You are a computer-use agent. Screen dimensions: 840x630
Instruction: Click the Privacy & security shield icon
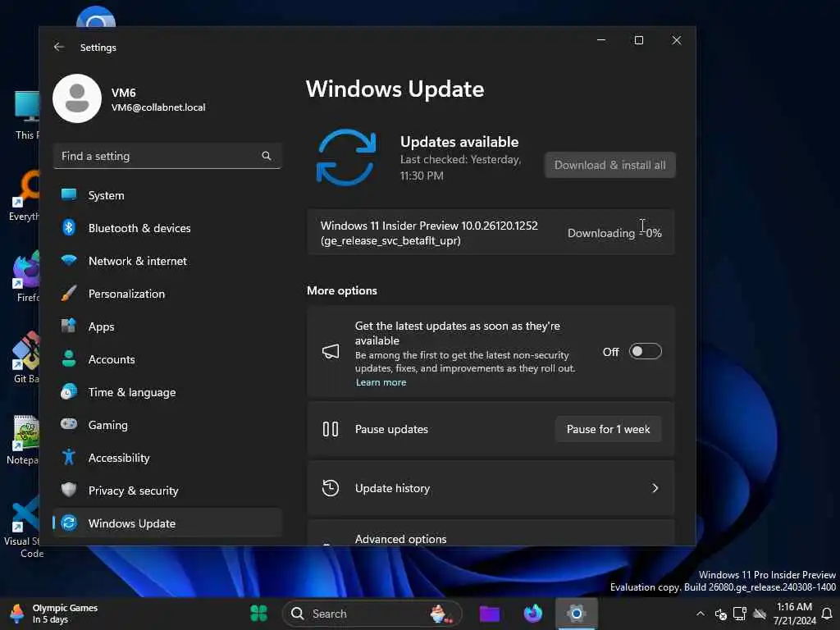(69, 490)
